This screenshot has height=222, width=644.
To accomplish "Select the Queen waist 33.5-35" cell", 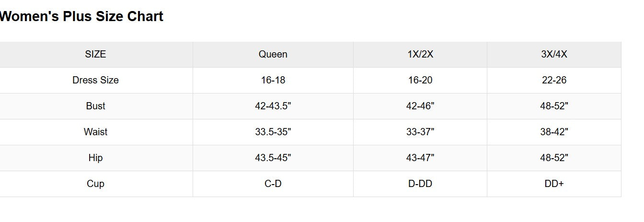I will 273,132.
